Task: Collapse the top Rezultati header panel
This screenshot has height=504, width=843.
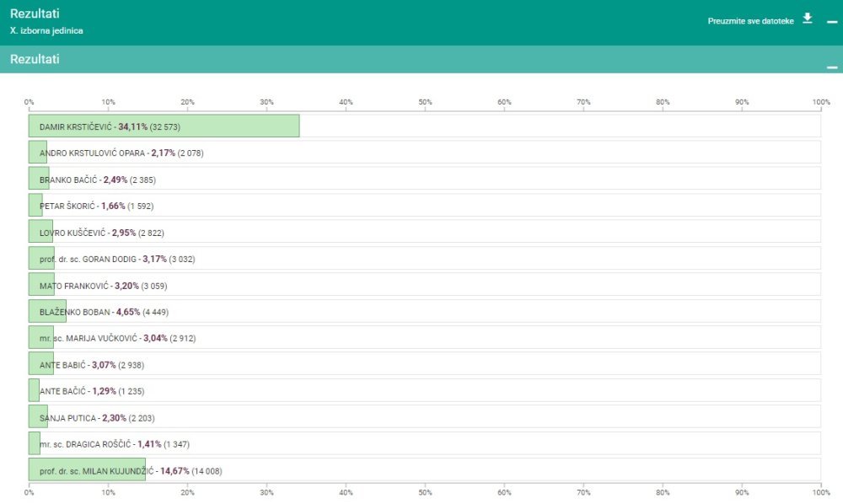Action: click(x=832, y=22)
